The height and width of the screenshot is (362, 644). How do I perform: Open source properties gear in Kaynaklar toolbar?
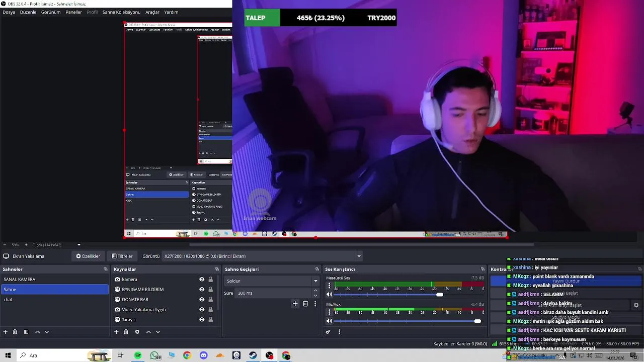click(137, 332)
